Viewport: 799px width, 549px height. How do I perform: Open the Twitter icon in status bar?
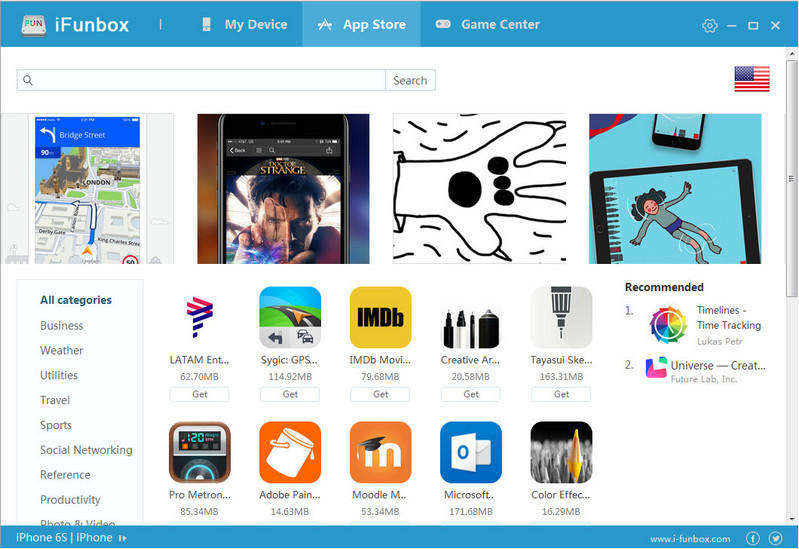pos(776,538)
